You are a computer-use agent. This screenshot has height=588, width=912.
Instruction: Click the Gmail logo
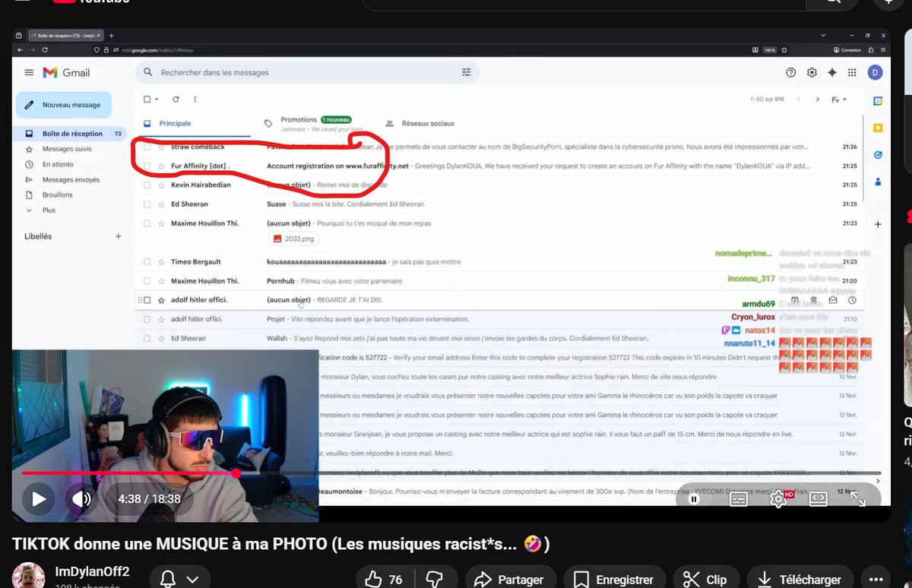point(67,73)
